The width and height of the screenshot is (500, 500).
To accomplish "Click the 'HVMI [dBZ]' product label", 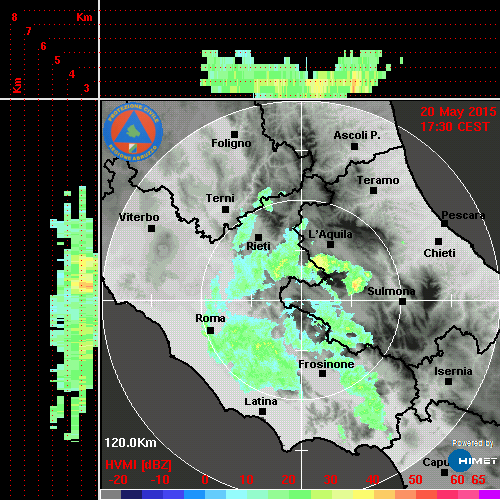I will coord(138,465).
